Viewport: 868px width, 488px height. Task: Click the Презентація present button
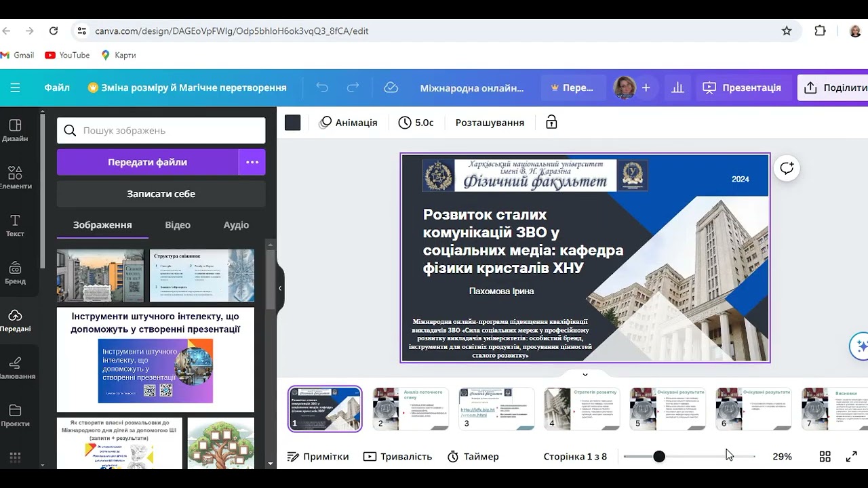742,87
